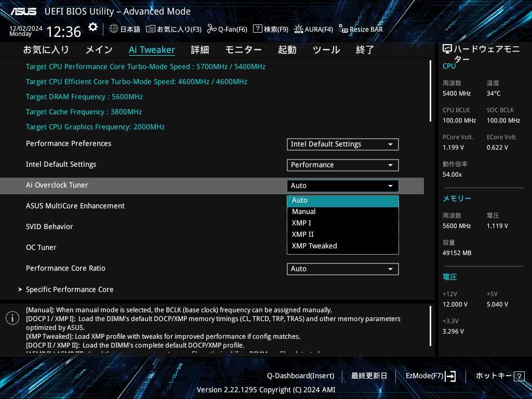This screenshot has height=399, width=532.
Task: Open AURA lighting icon (F4)
Action: (x=299, y=29)
